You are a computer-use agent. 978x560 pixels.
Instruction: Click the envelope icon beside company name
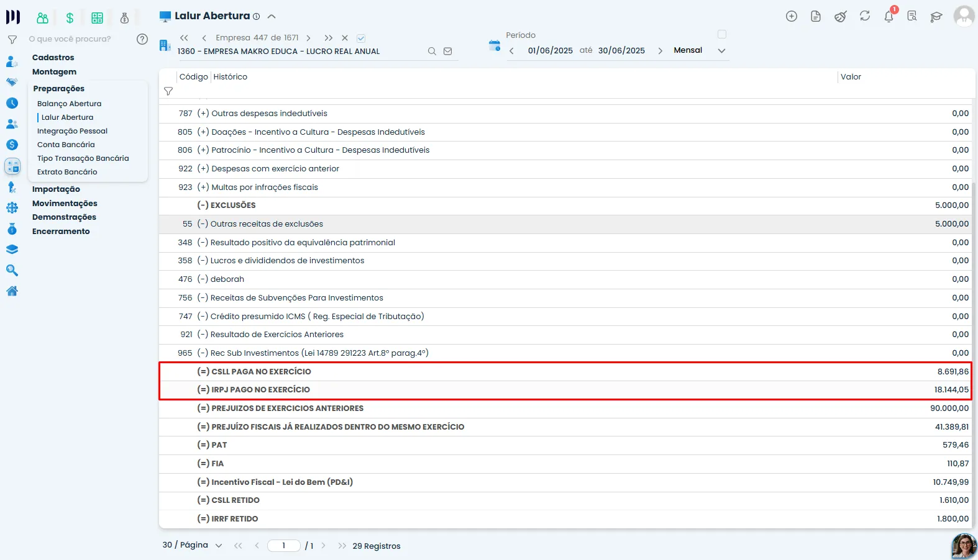coord(448,52)
